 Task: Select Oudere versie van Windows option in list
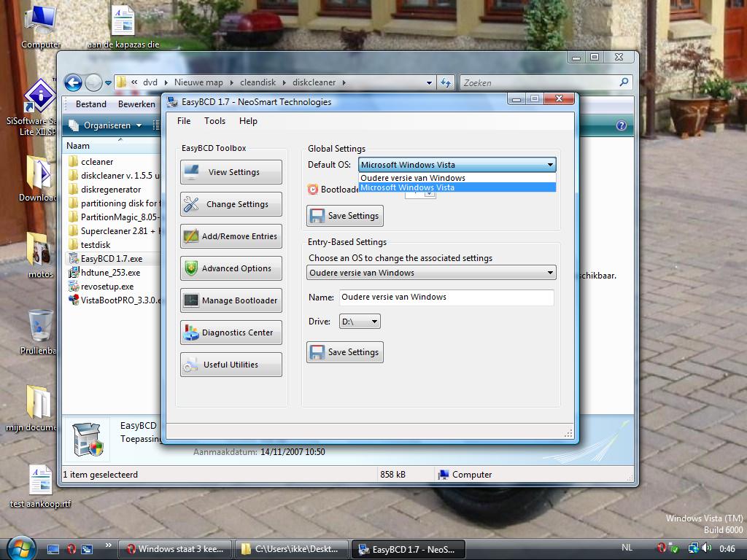(x=457, y=178)
